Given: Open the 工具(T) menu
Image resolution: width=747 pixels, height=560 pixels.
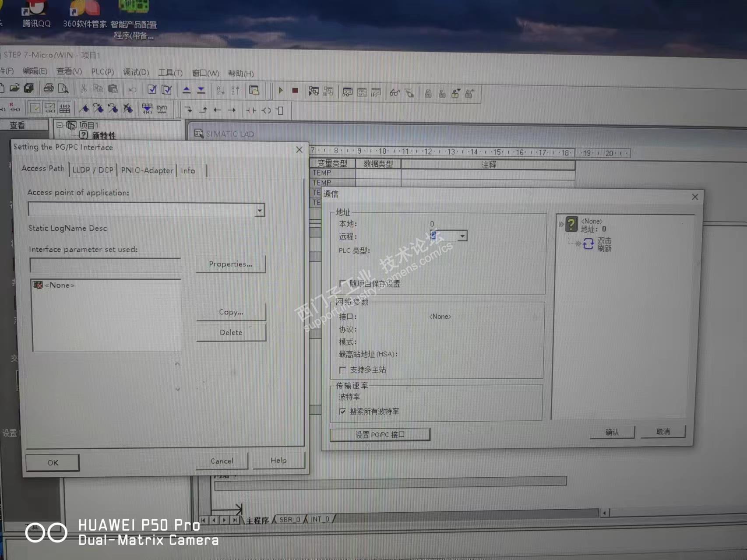Looking at the screenshot, I should click(x=170, y=72).
